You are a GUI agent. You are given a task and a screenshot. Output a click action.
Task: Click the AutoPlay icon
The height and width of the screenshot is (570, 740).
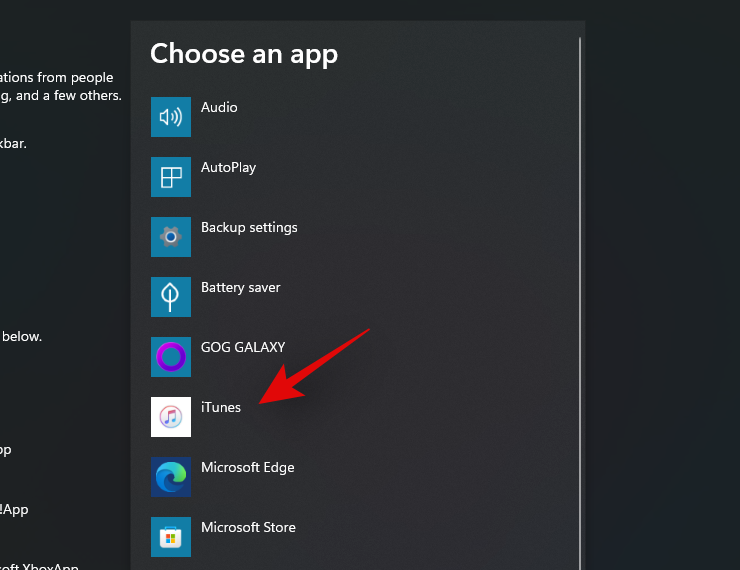(171, 177)
